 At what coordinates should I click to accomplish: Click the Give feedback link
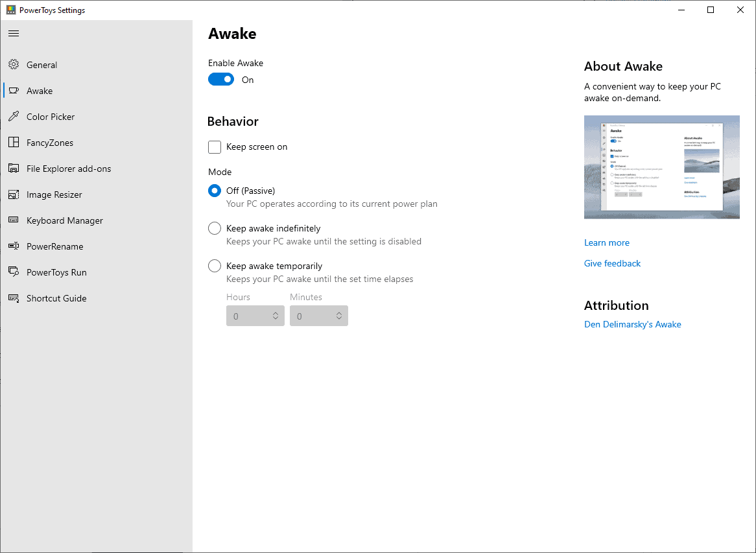(x=612, y=263)
